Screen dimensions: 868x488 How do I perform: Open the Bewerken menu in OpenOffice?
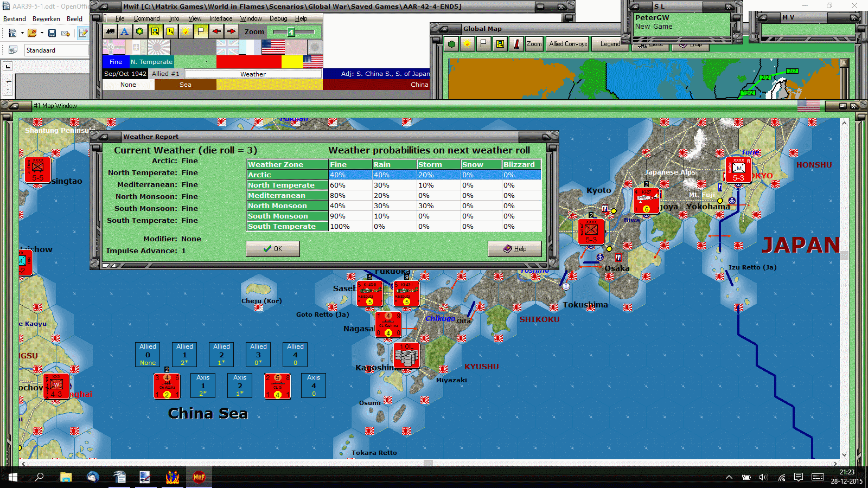point(46,19)
